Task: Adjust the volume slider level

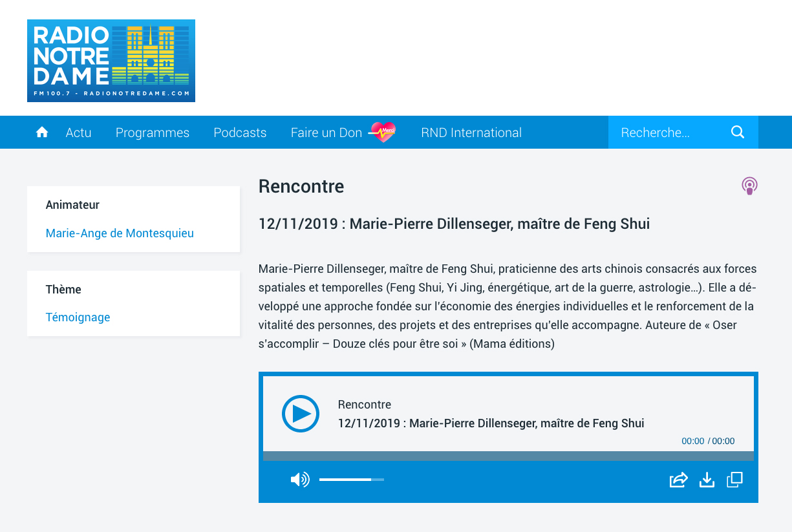Action: [351, 480]
